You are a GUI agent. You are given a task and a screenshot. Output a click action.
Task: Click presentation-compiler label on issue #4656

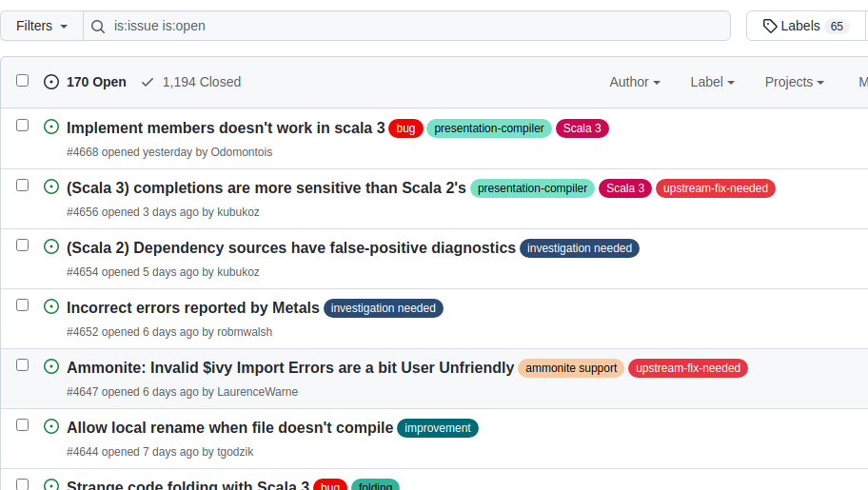click(x=533, y=188)
